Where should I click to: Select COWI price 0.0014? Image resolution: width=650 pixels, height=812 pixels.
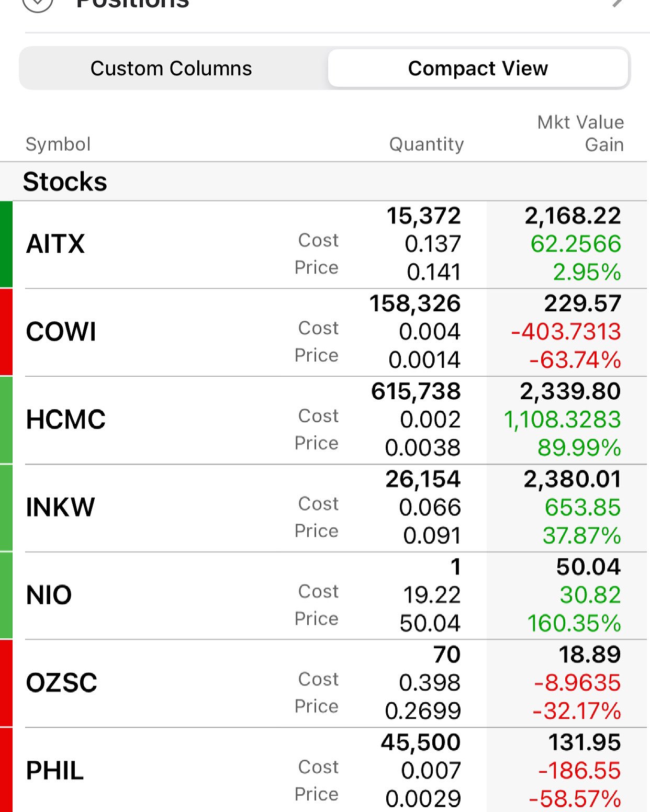tap(424, 360)
